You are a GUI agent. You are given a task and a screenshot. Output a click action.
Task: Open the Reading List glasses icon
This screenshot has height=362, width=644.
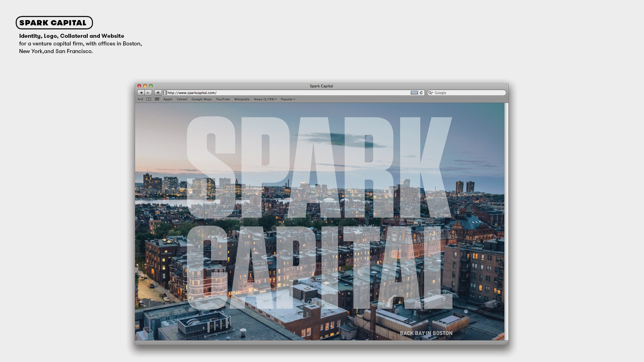pos(140,99)
